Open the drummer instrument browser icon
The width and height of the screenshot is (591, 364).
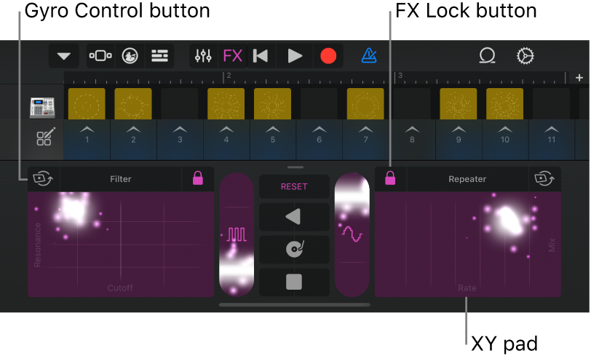[x=130, y=56]
